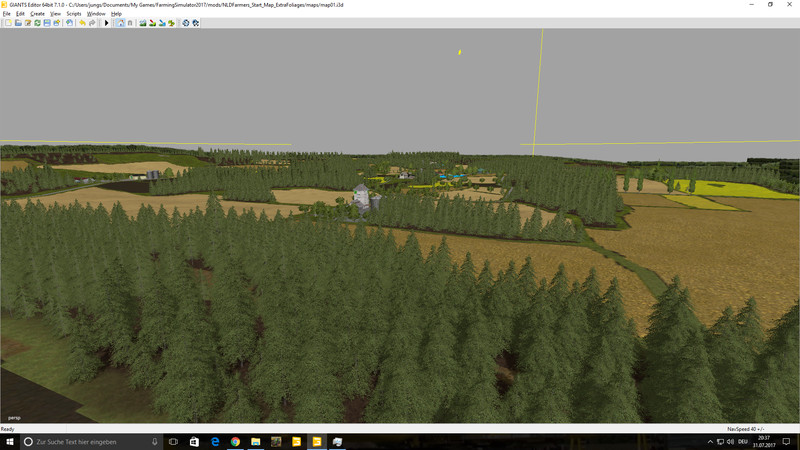Open the File menu
The width and height of the screenshot is (800, 450).
click(6, 13)
